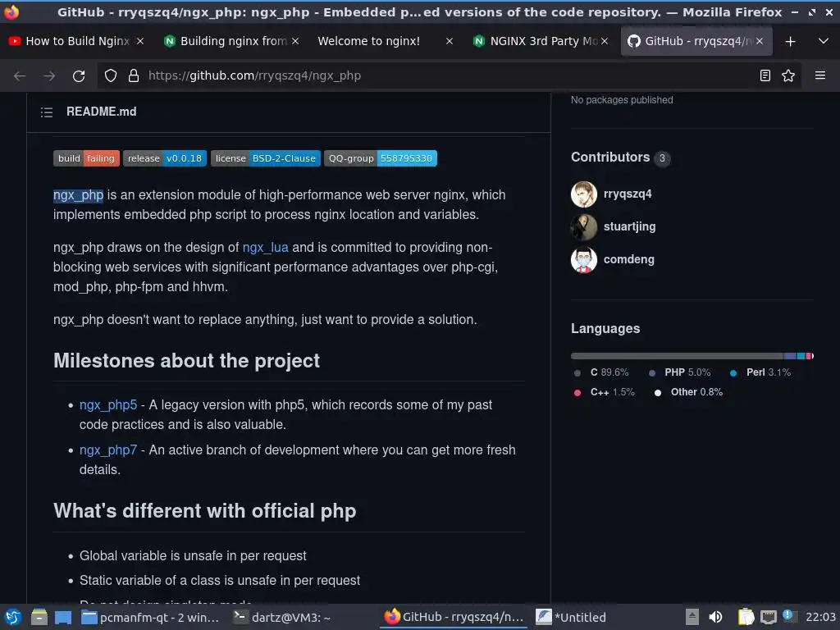This screenshot has width=840, height=630.
Task: Go back with the browser back arrow
Action: 20,76
